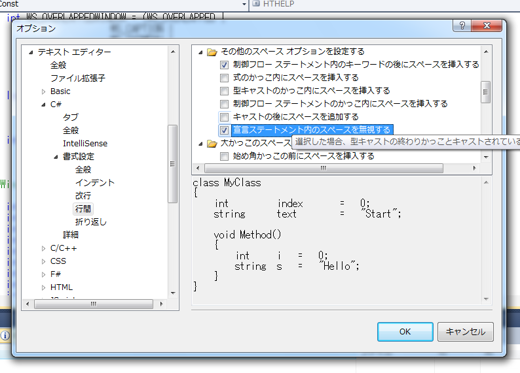Click code preview scroll-up arrow
Viewport: 520px width, 373px height.
click(486, 182)
